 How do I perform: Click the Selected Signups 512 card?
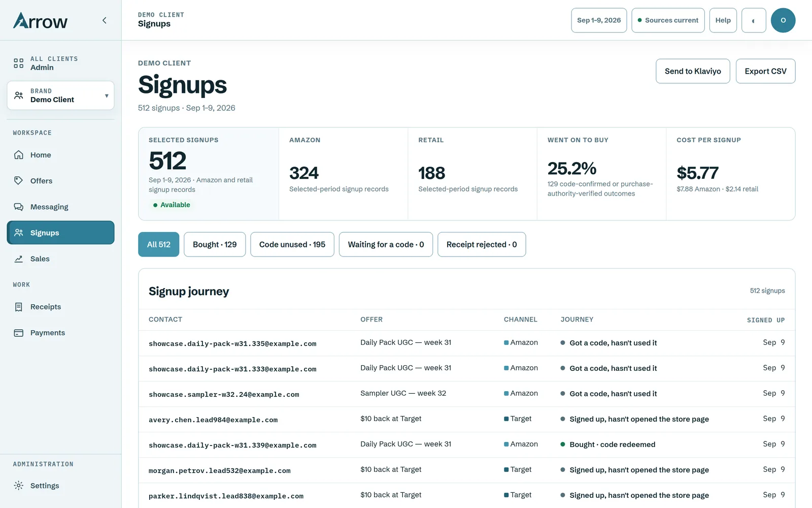point(209,174)
